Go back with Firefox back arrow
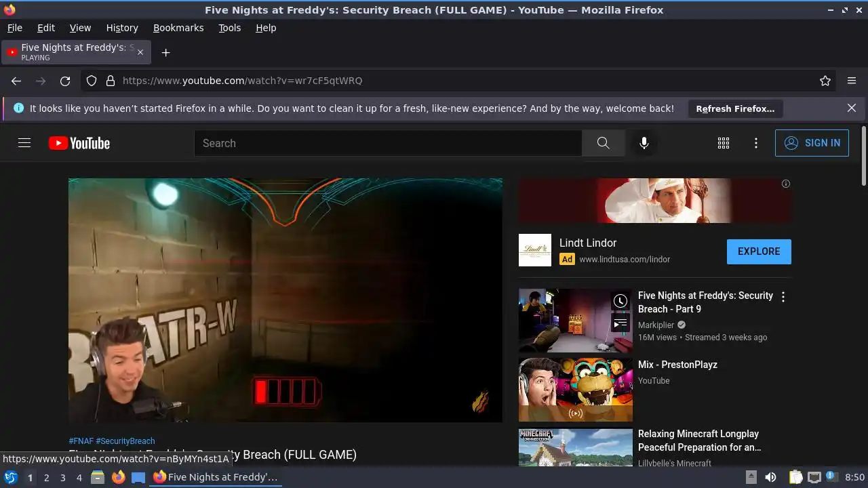The height and width of the screenshot is (488, 868). coord(16,81)
